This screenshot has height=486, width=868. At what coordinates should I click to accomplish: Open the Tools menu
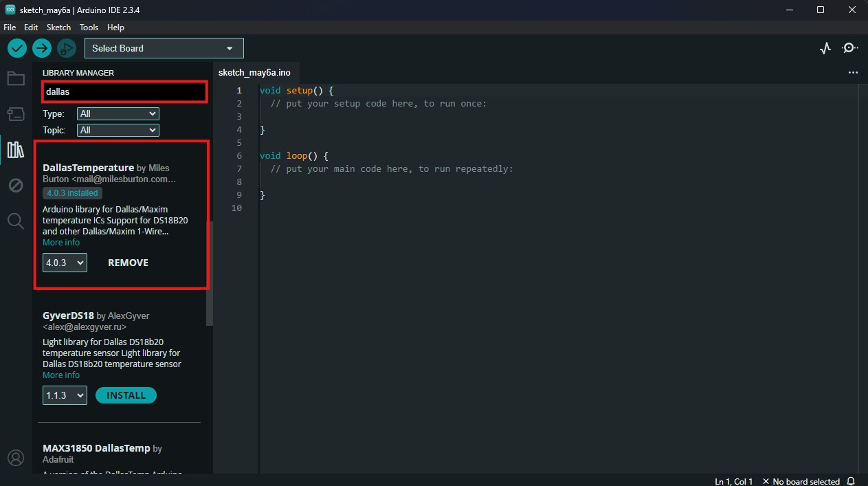click(x=89, y=27)
